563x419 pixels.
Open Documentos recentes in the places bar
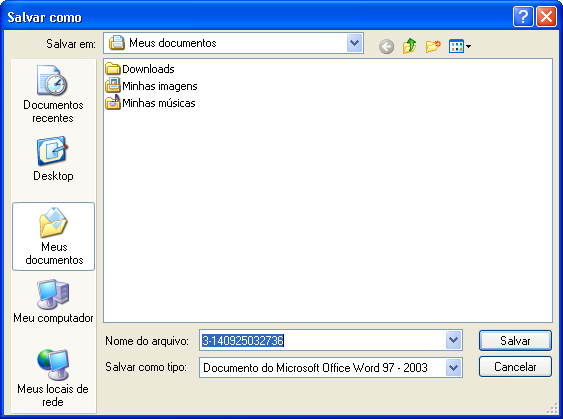click(53, 94)
